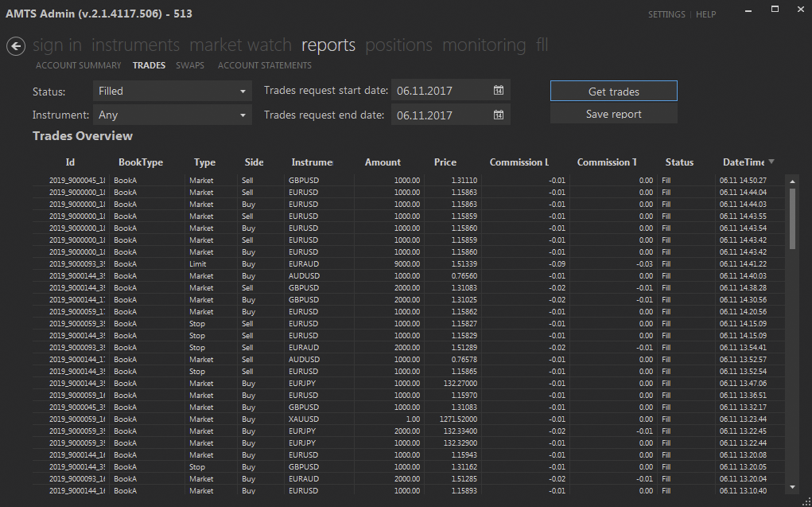
Task: Sort by Commission L column header
Action: (519, 162)
